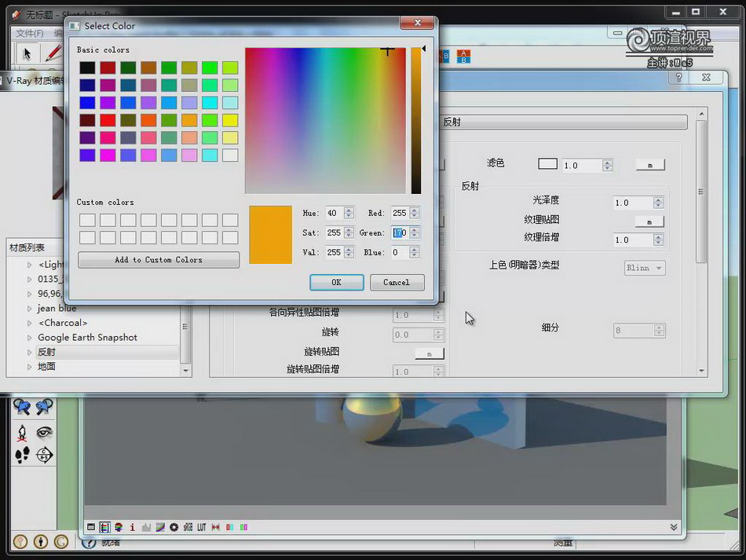Expand the 'jean blue' material item

click(30, 309)
